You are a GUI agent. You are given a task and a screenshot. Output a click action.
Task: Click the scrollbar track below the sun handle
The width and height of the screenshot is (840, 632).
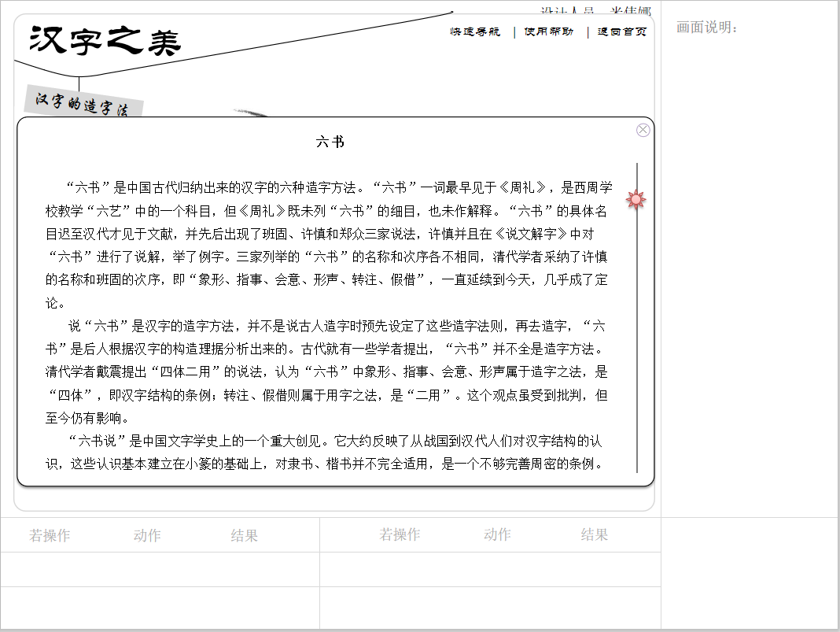(x=637, y=343)
